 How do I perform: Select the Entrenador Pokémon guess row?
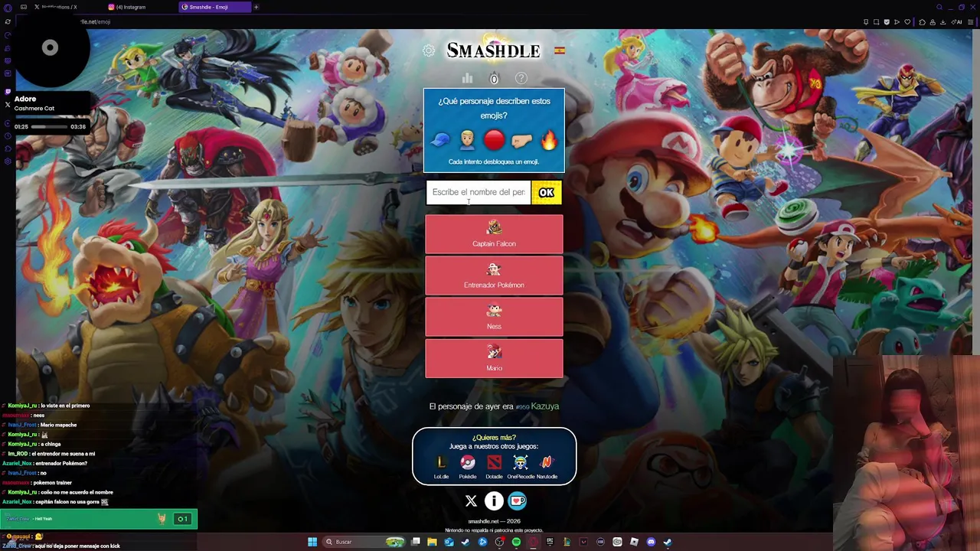(x=494, y=275)
